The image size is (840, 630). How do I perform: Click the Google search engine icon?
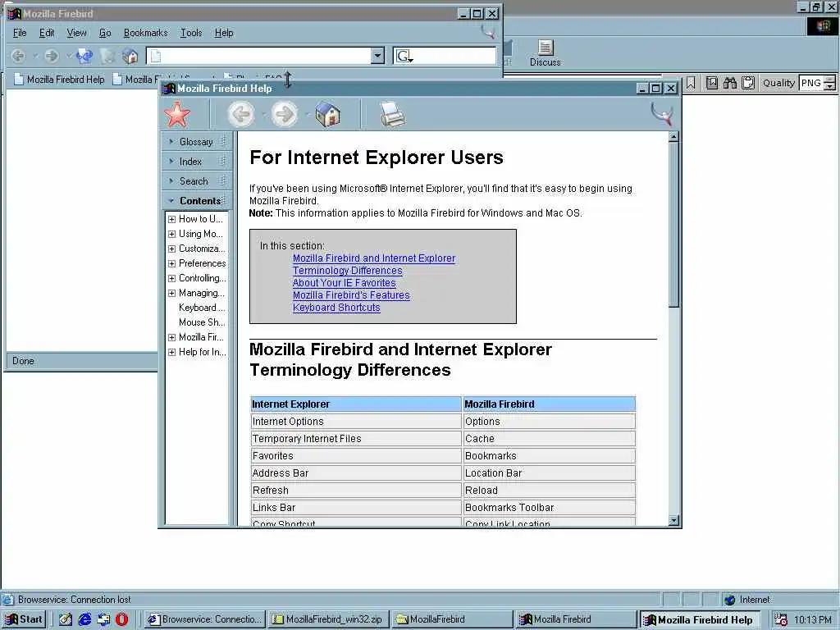click(x=404, y=56)
